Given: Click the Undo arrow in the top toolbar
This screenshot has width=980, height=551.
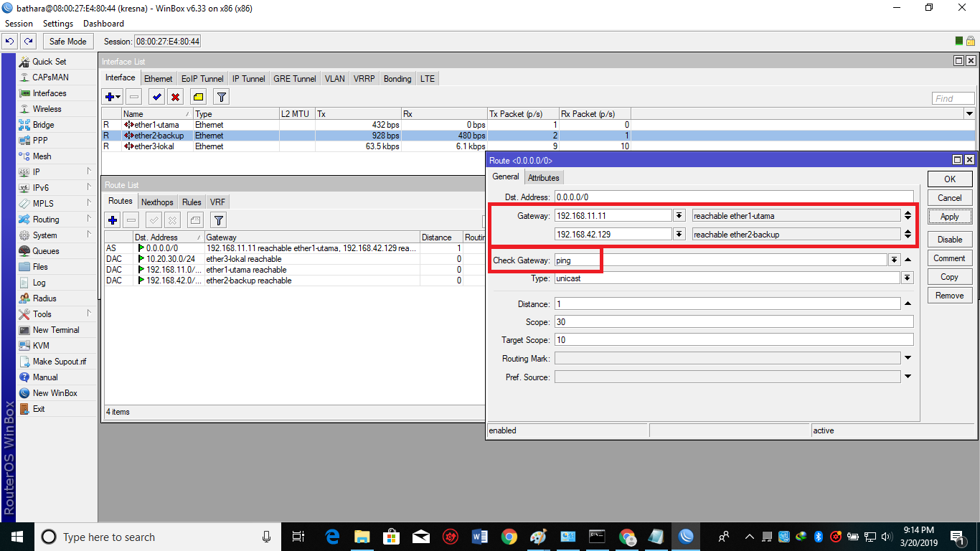Looking at the screenshot, I should (x=10, y=42).
